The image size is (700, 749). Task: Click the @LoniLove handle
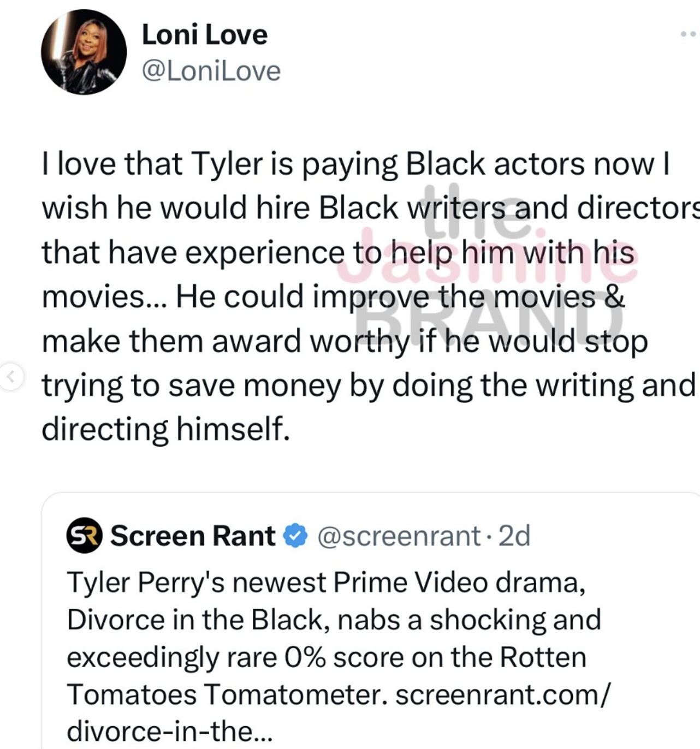211,71
